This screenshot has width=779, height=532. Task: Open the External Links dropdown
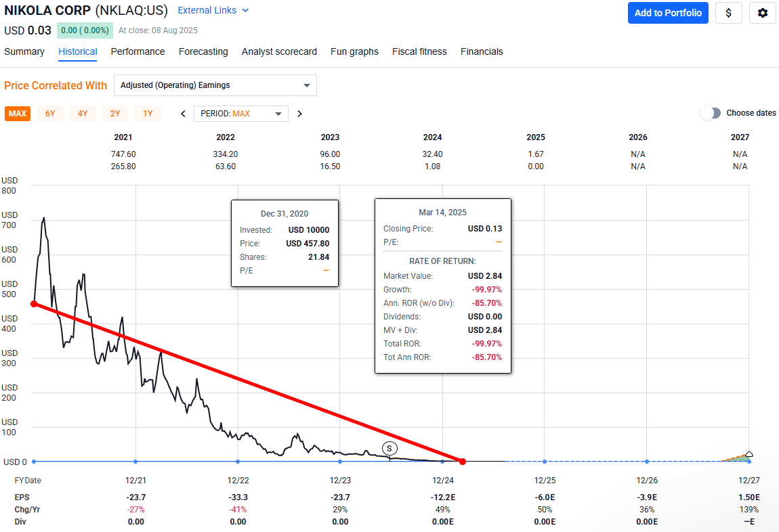pyautogui.click(x=213, y=10)
